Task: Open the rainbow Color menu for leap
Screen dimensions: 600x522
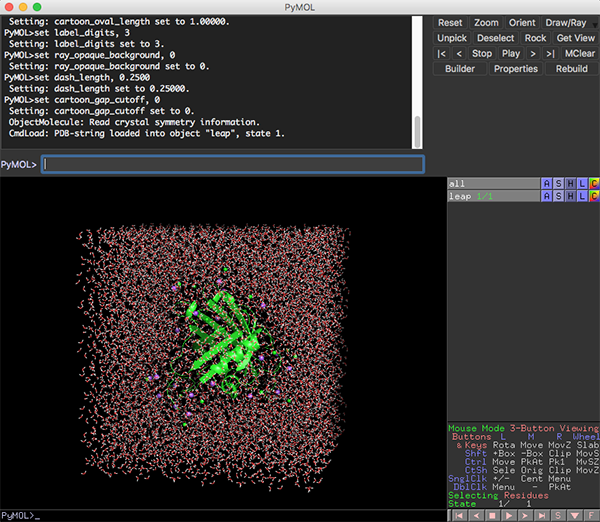Action: tap(594, 197)
